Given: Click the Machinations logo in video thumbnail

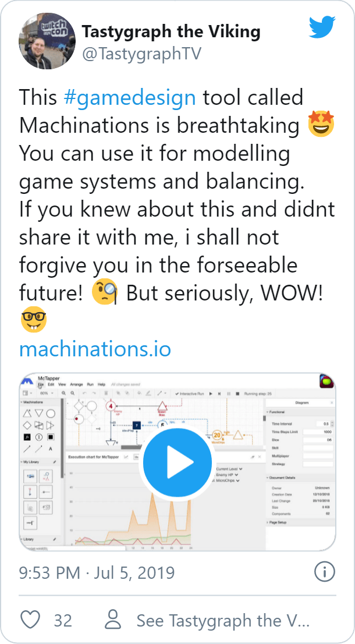Looking at the screenshot, I should tap(27, 382).
